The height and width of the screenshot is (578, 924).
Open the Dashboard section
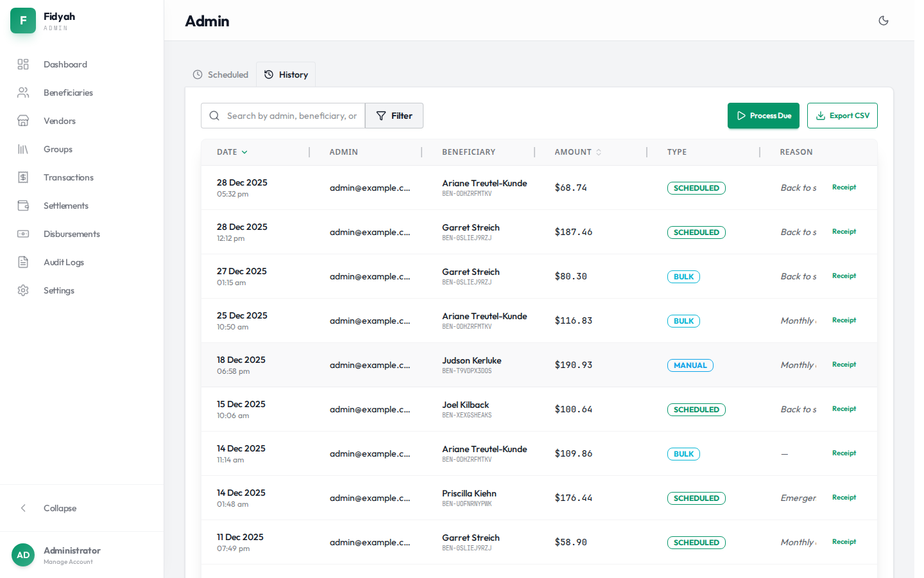click(65, 64)
